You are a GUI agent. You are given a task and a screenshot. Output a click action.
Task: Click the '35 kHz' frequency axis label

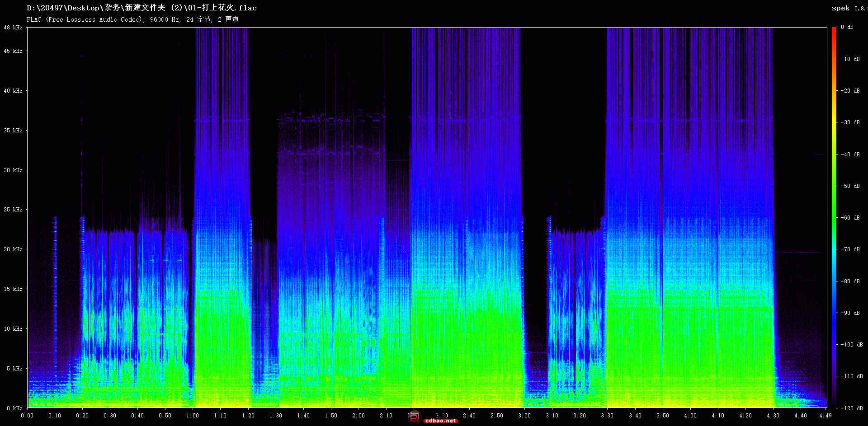pyautogui.click(x=13, y=131)
